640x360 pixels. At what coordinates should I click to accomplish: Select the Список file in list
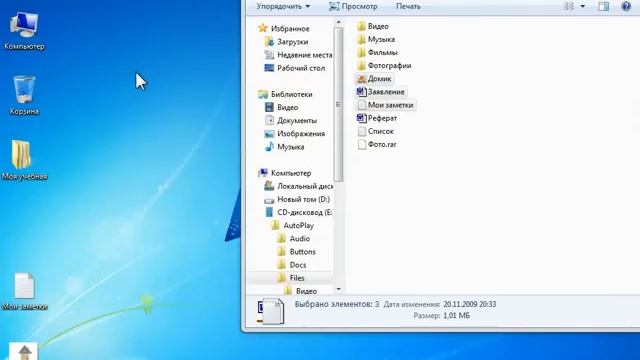click(x=376, y=131)
